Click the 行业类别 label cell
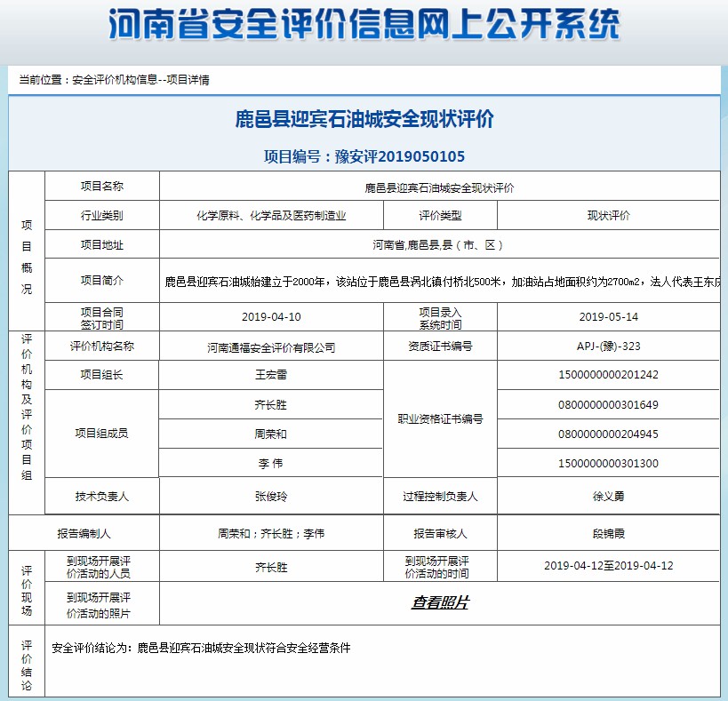The width and height of the screenshot is (728, 701). (102, 215)
